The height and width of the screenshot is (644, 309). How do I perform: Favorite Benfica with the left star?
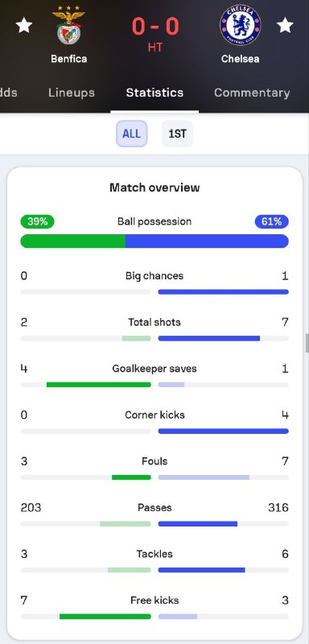[24, 26]
